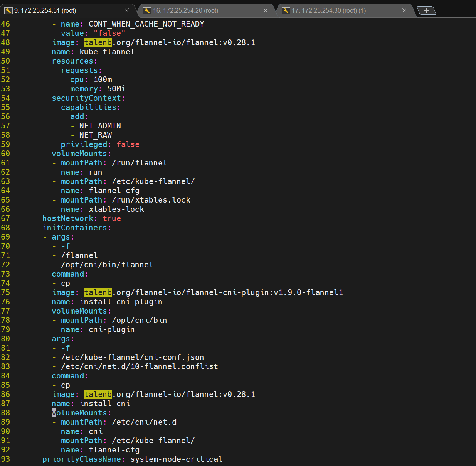Close the 172.25.254.30 session tab
The height and width of the screenshot is (466, 476).
tap(404, 10)
